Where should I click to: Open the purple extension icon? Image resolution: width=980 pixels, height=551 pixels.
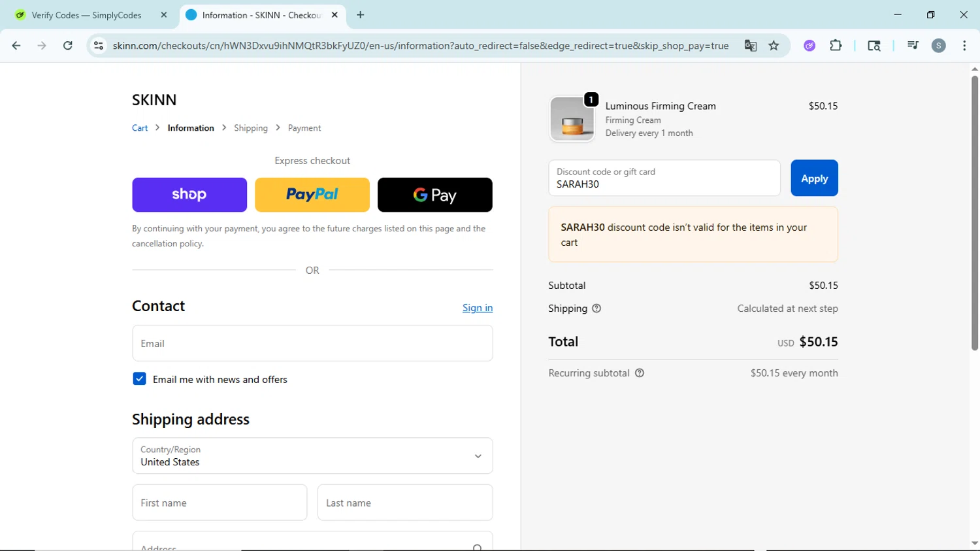(809, 46)
